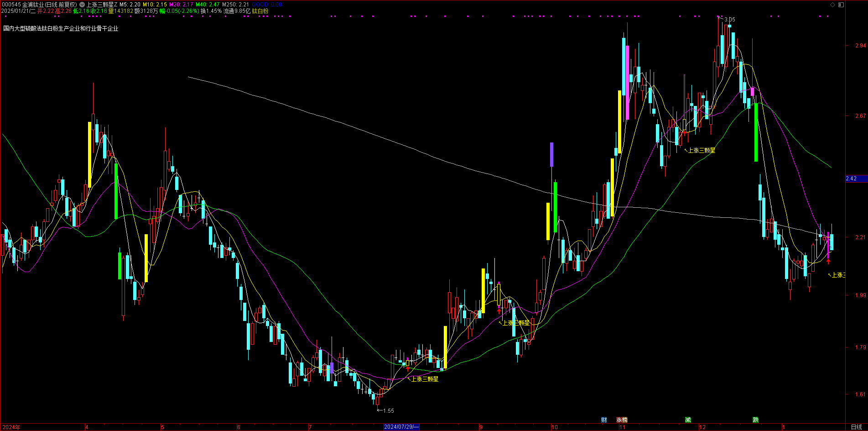Screen dimensions: 868x431
Task: Click the blue 2.42 price tag on axis
Action: point(856,179)
